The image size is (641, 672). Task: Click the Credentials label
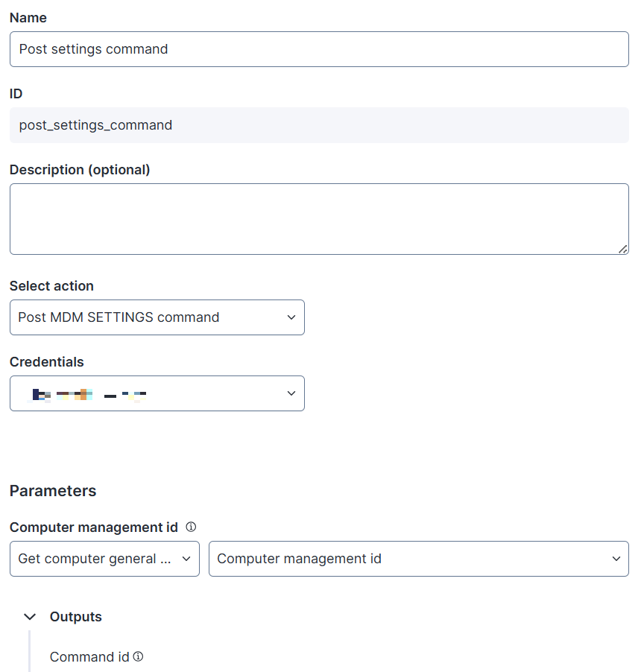[x=47, y=362]
